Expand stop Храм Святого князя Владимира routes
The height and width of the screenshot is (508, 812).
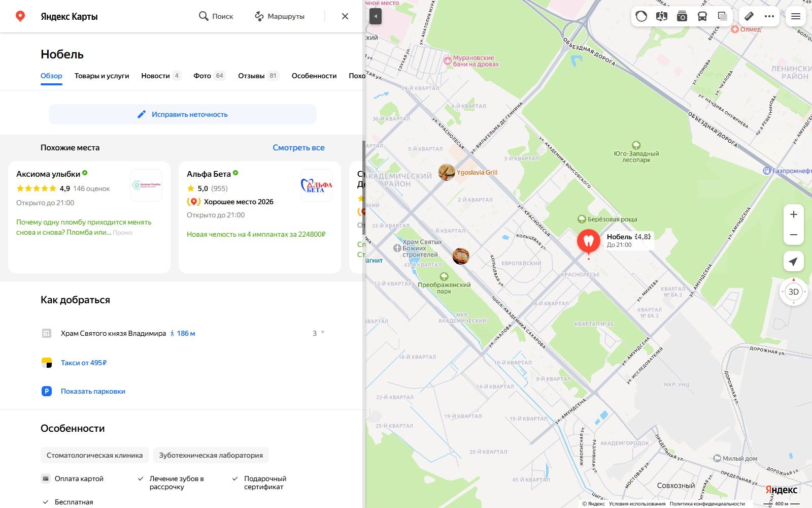[x=319, y=333]
